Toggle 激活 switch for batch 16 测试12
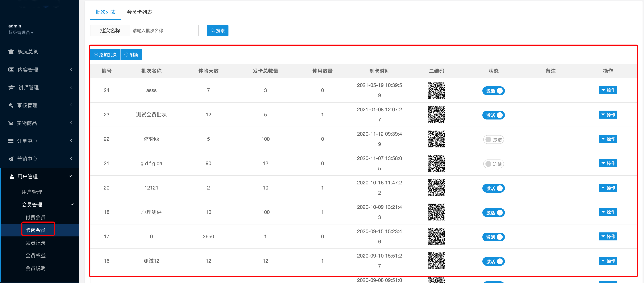 click(493, 262)
